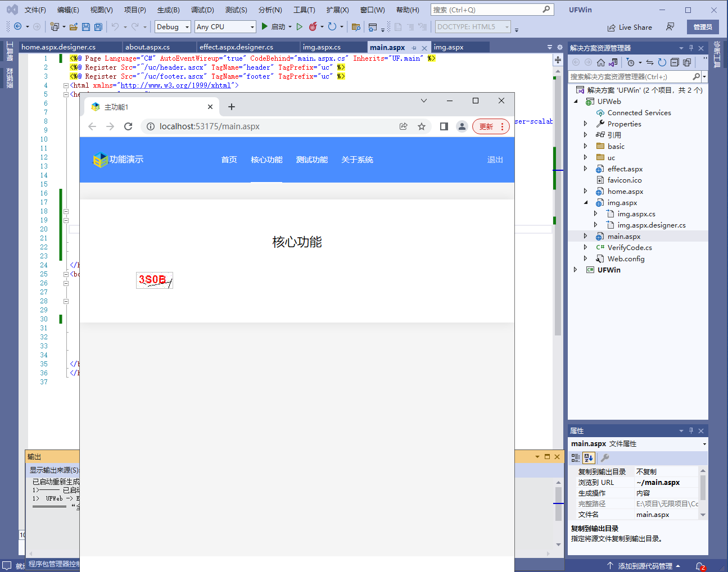Click the Start Without Debugging outline play icon
Screen dimensions: 728x572
(300, 26)
